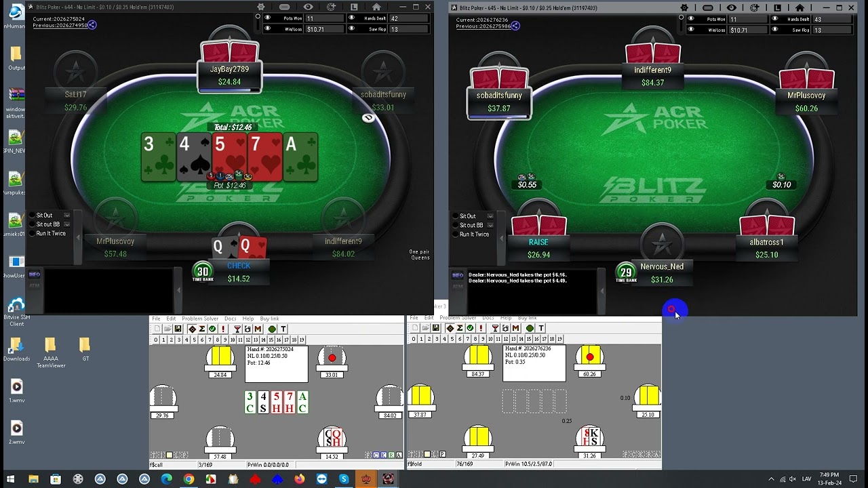The image size is (868, 488).
Task: Click the home icon in Blitz Poker 645 window
Action: point(800,8)
